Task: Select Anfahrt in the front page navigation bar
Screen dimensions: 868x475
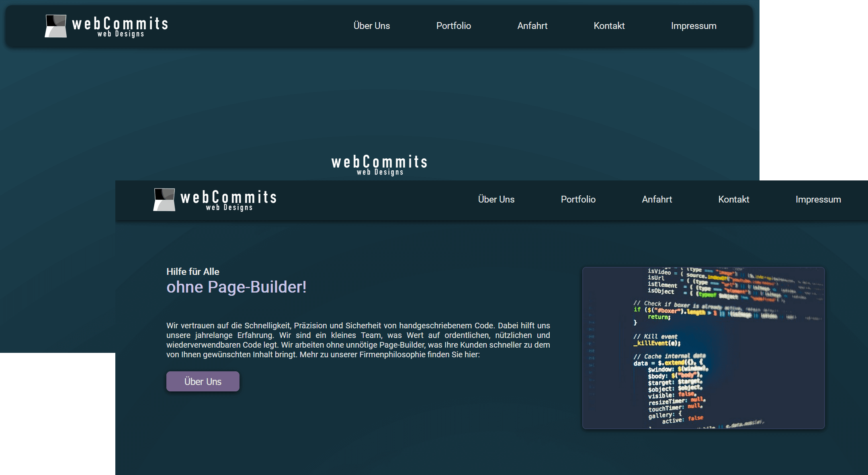Action: click(657, 199)
